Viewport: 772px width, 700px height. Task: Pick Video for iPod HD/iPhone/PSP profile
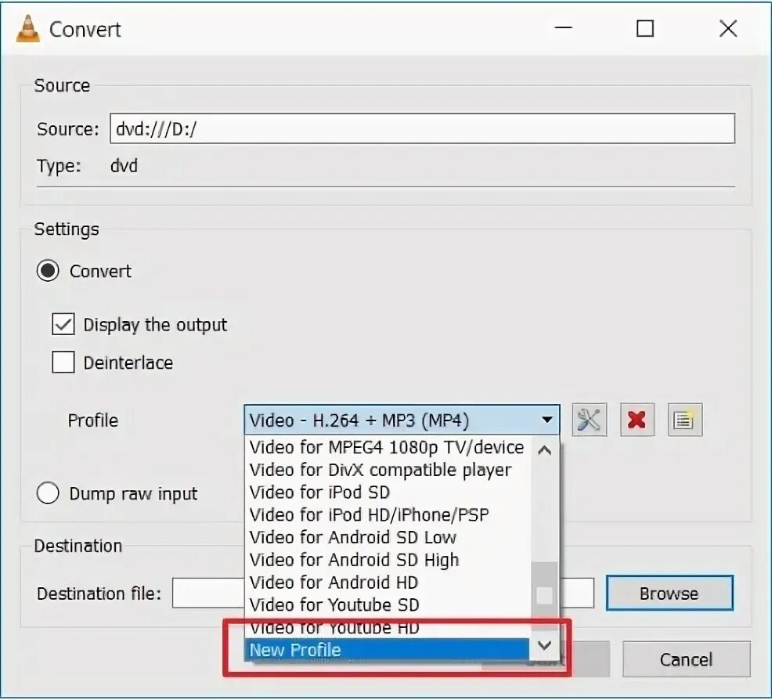coord(387,515)
